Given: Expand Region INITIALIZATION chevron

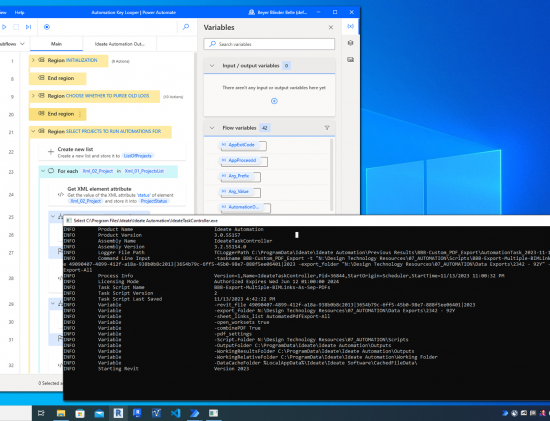Looking at the screenshot, I should coord(33,60).
